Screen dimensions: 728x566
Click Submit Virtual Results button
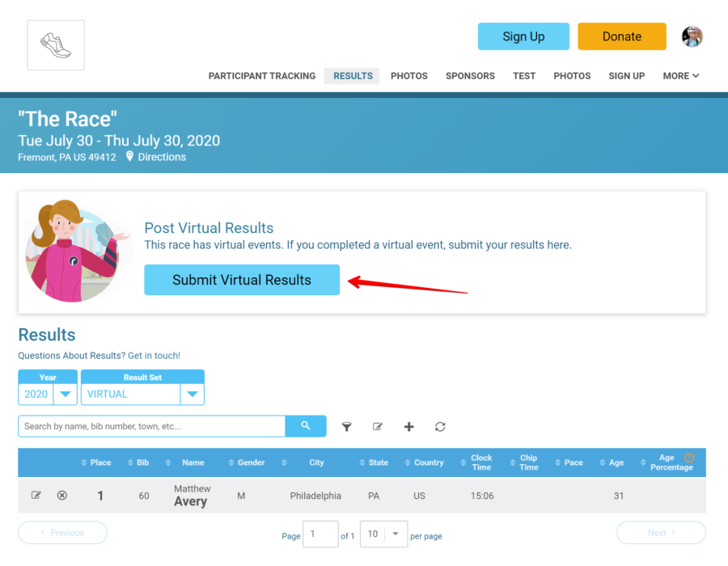[242, 280]
